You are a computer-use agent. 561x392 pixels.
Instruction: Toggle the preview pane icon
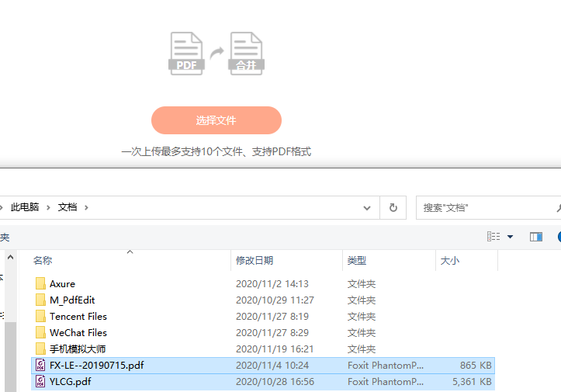tap(536, 237)
